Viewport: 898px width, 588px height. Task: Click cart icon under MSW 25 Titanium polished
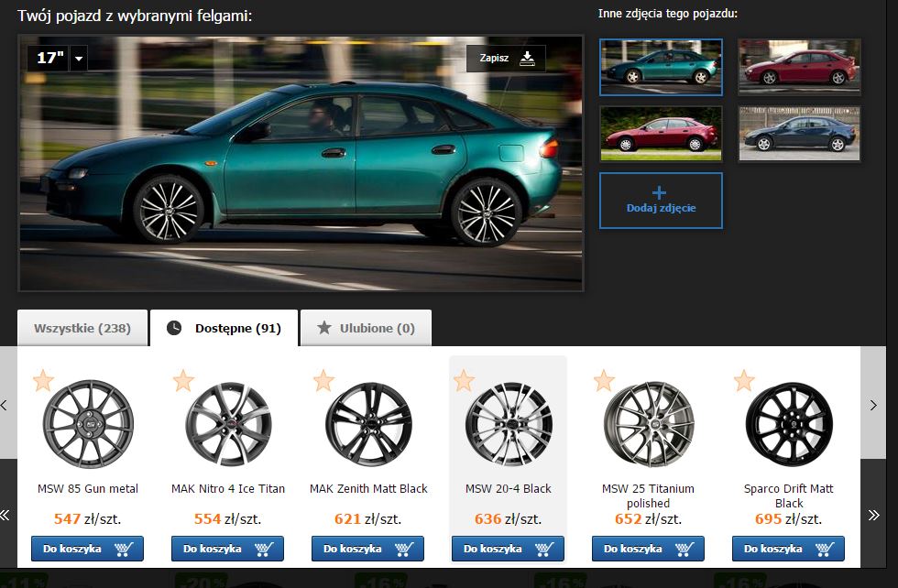pyautogui.click(x=684, y=549)
